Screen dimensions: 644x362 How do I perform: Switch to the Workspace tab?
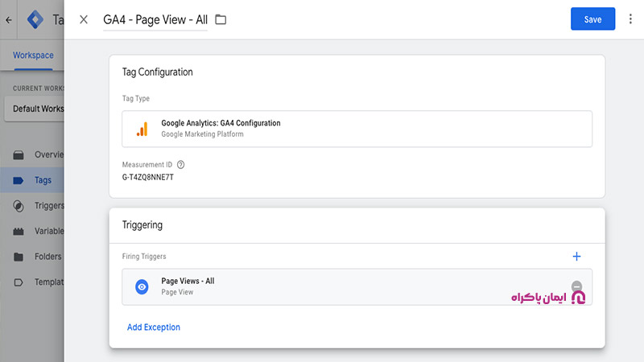point(33,56)
